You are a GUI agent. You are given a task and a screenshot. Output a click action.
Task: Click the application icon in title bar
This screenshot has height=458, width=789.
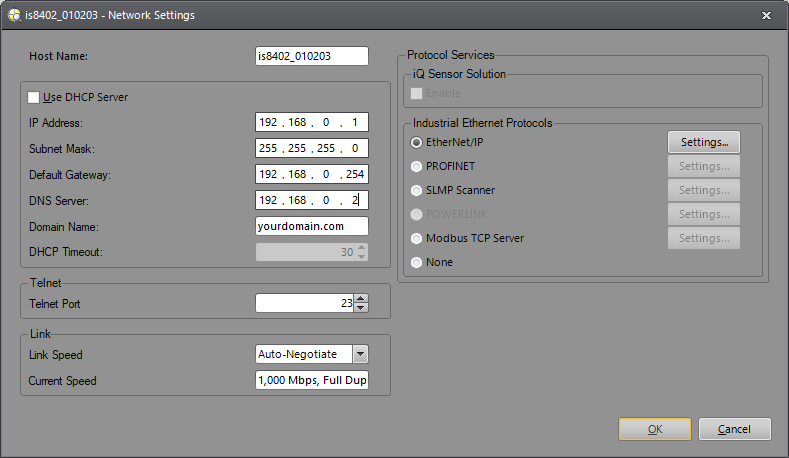click(14, 15)
